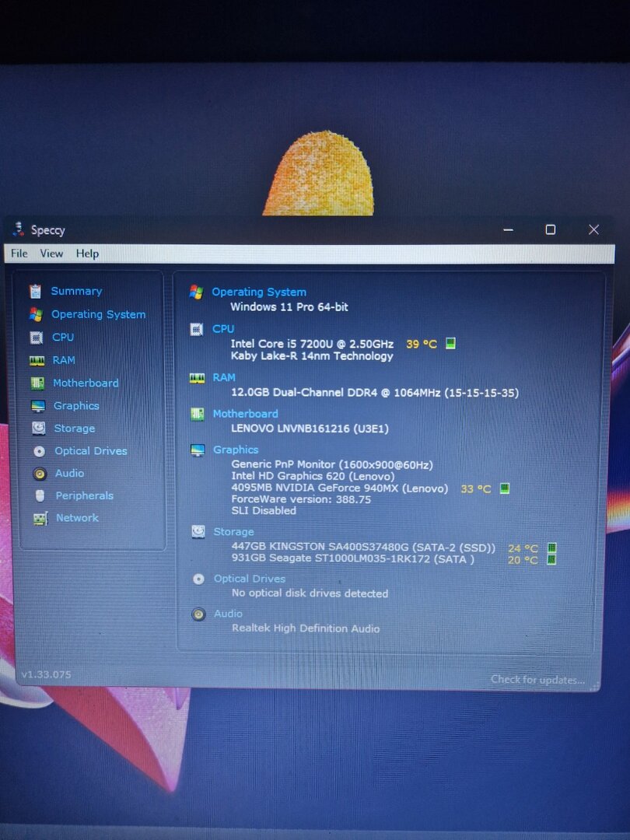Click the Graphics monitor icon in summary panel
Image resolution: width=630 pixels, height=840 pixels.
[198, 450]
